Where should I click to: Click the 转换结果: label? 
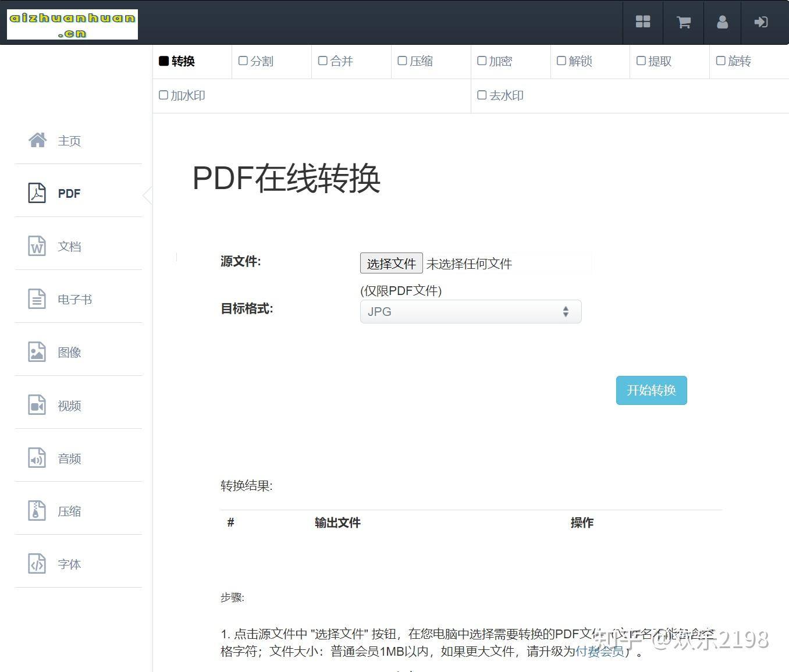247,486
